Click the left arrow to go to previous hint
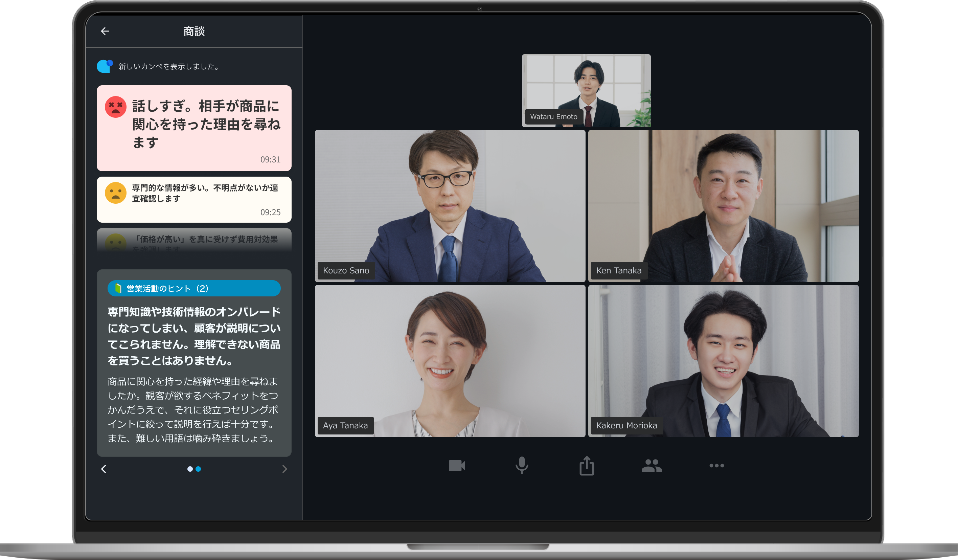 click(104, 469)
